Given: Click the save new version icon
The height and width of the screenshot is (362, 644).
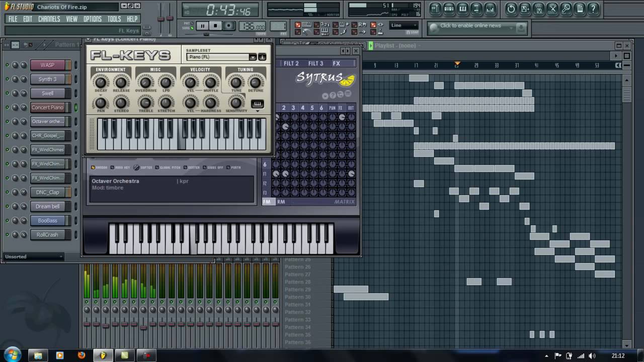Looking at the screenshot, I should click(525, 9).
